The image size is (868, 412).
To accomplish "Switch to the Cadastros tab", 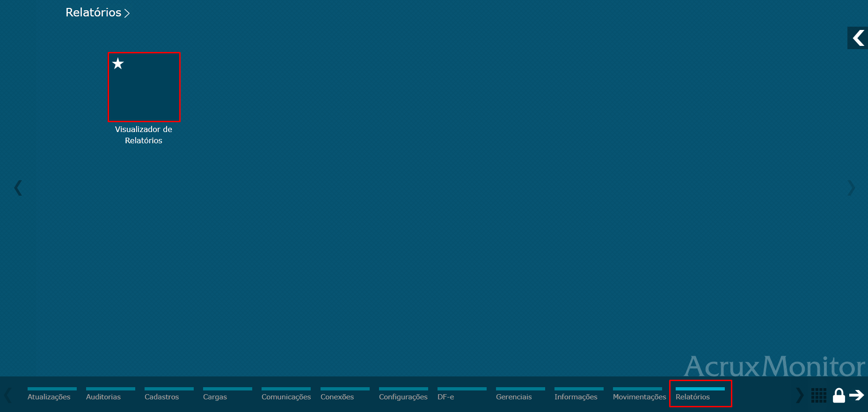I will pos(169,394).
